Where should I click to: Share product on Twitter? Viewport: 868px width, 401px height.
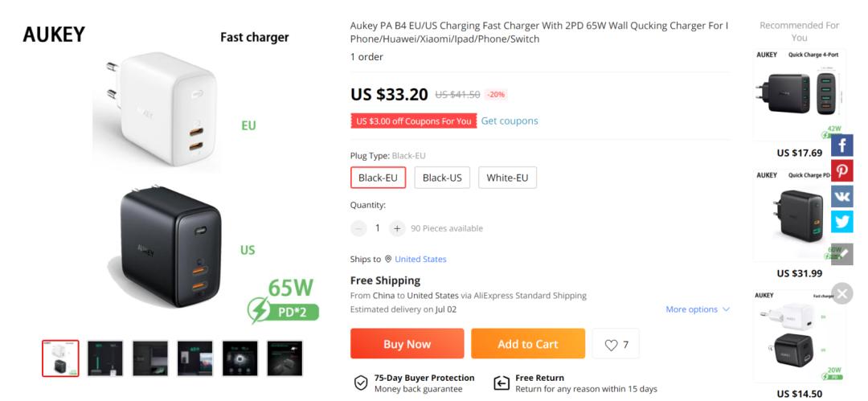(x=841, y=222)
